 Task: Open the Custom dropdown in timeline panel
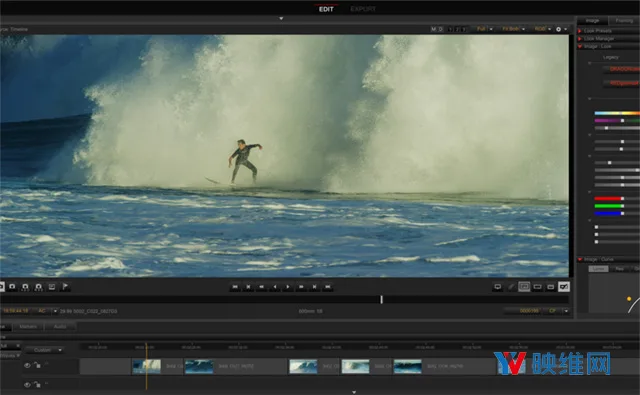point(44,350)
